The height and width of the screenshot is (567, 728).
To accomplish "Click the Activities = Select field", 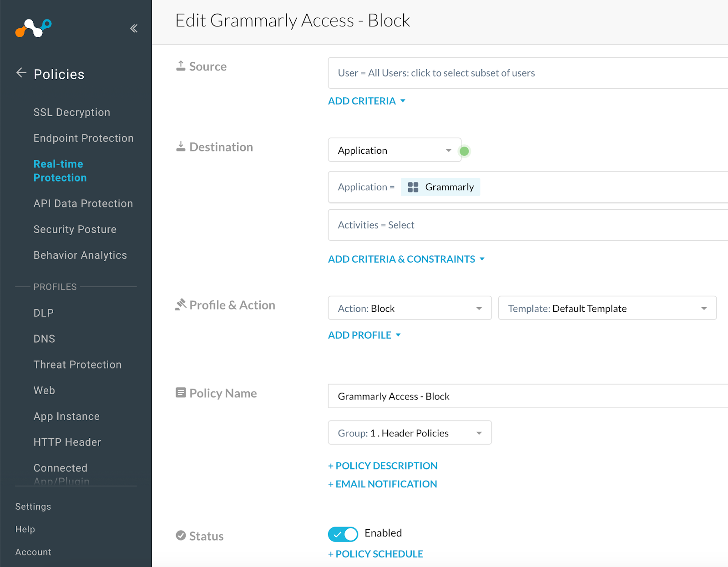I will [528, 225].
